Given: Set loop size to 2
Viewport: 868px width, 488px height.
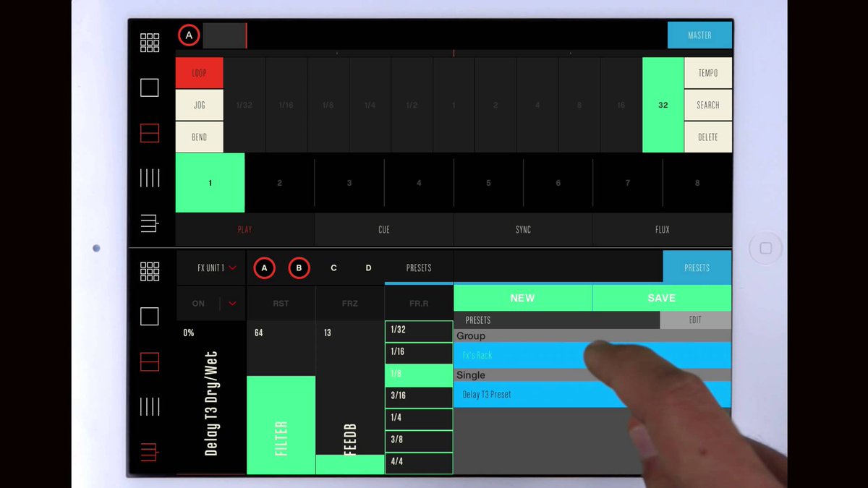Looking at the screenshot, I should coord(495,105).
